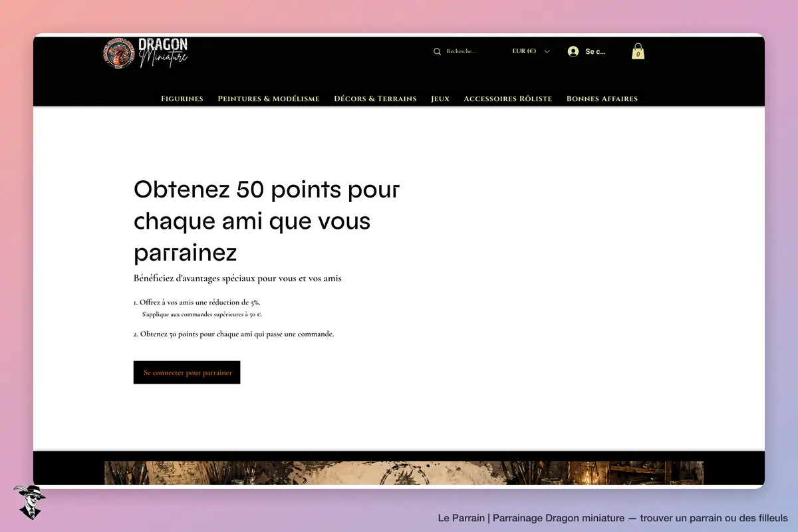Screen dimensions: 798x532
Task: Click the Se c... login link
Action: [x=595, y=51]
